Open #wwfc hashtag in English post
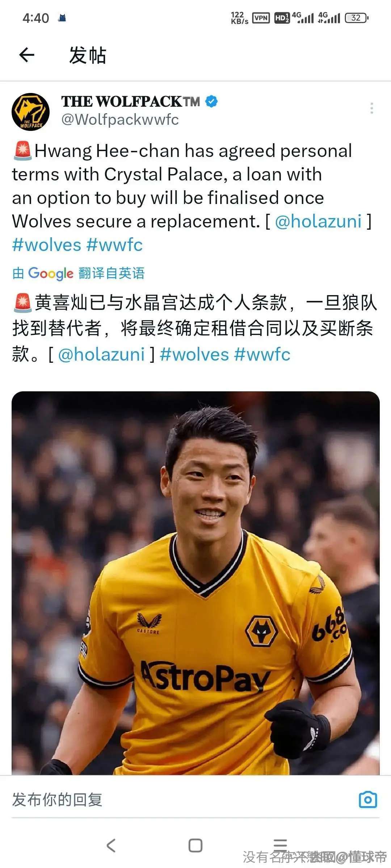This screenshot has width=391, height=868. coord(115,245)
